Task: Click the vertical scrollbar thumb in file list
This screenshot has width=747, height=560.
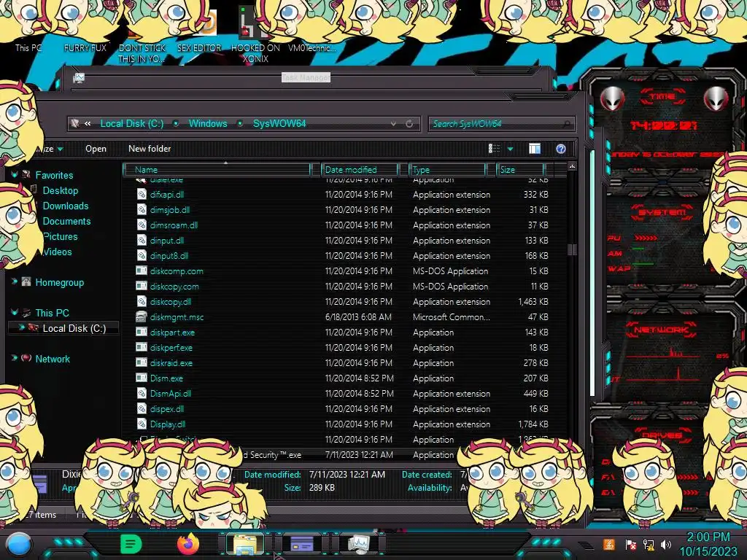Action: [x=572, y=249]
